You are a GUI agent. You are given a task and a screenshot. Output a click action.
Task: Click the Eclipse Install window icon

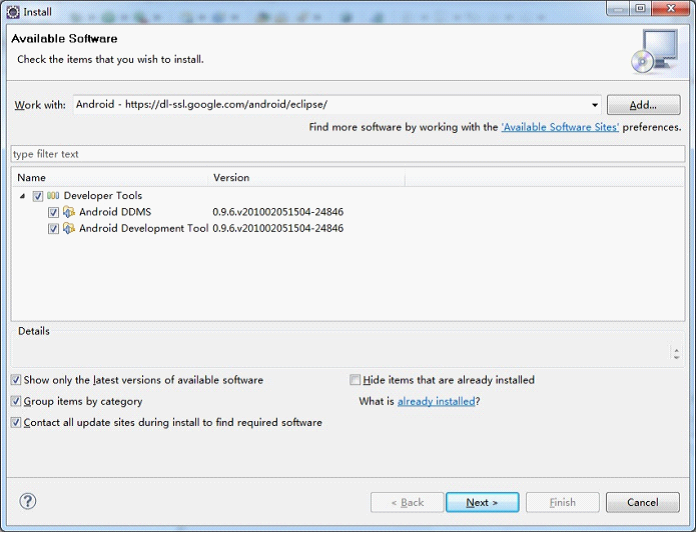[13, 12]
